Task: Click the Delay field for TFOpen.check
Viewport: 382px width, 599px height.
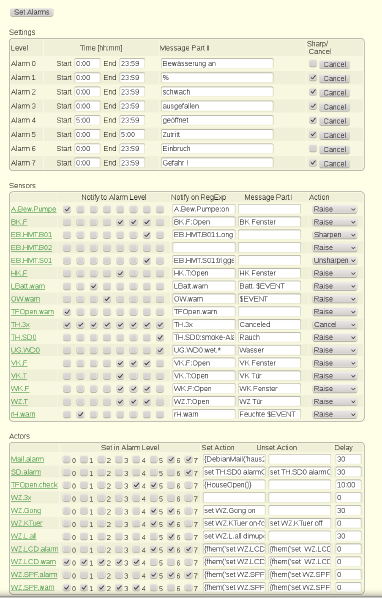Action: [348, 485]
